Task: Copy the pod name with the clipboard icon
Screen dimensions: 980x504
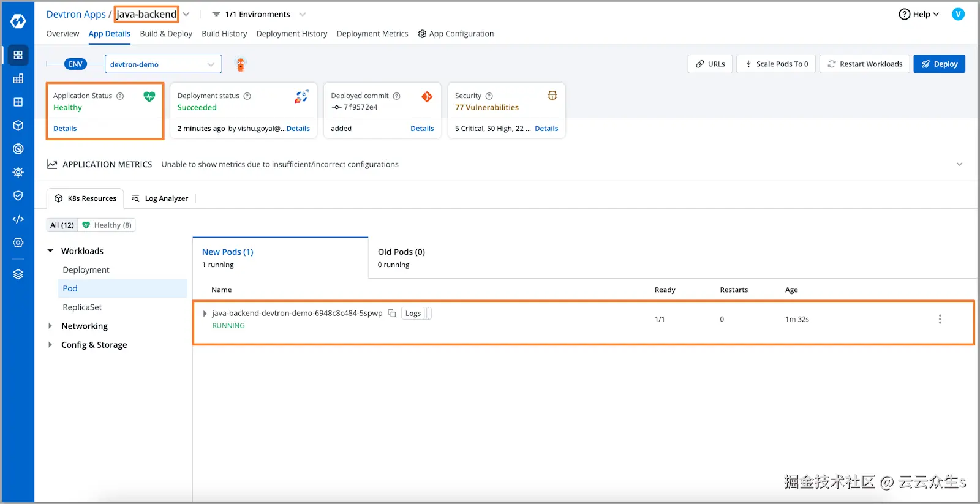Action: coord(392,314)
